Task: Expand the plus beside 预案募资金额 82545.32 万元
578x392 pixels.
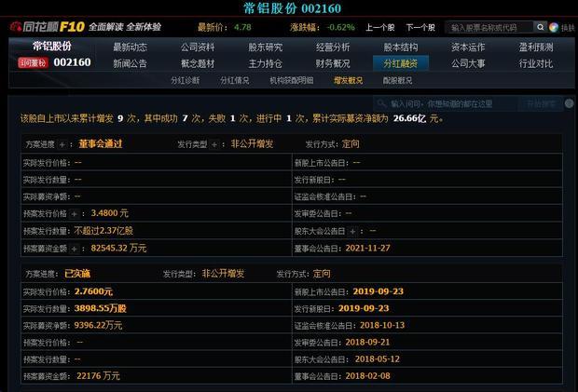Action: (74, 249)
